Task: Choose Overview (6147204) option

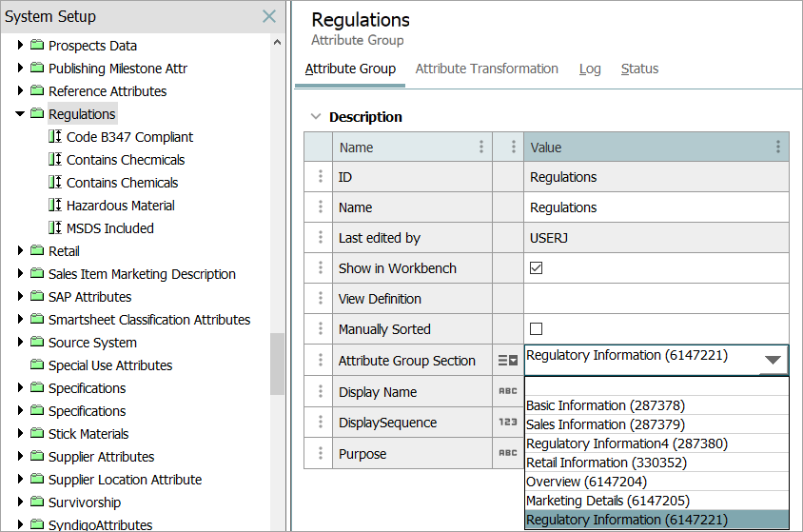Action: pos(657,482)
